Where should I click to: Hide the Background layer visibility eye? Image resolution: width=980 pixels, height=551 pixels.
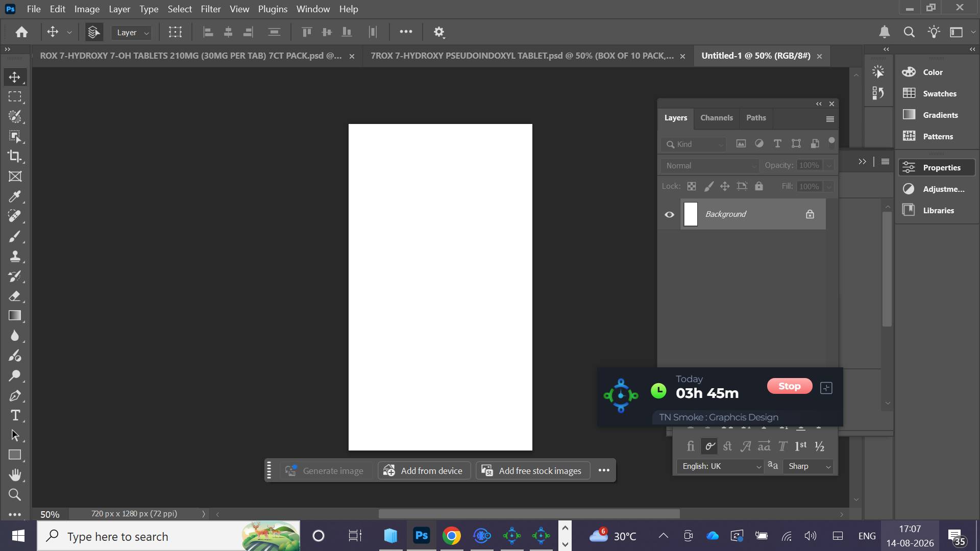(x=669, y=214)
